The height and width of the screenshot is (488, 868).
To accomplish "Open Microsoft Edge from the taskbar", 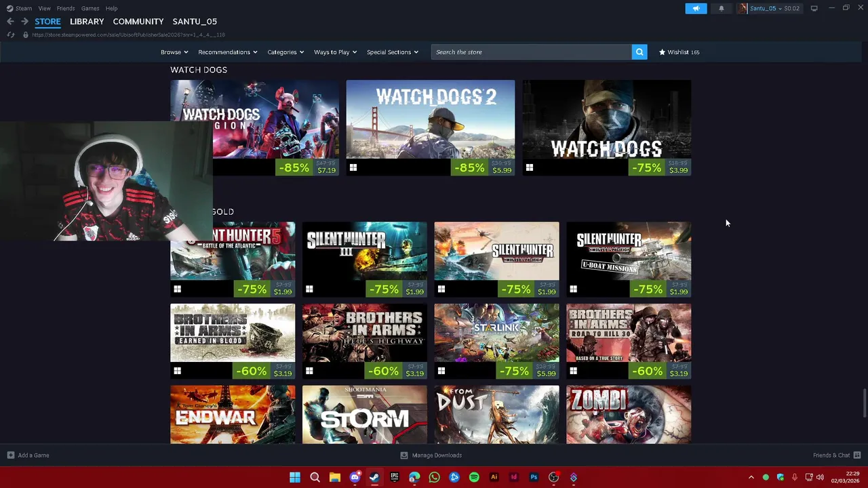I will (x=414, y=477).
